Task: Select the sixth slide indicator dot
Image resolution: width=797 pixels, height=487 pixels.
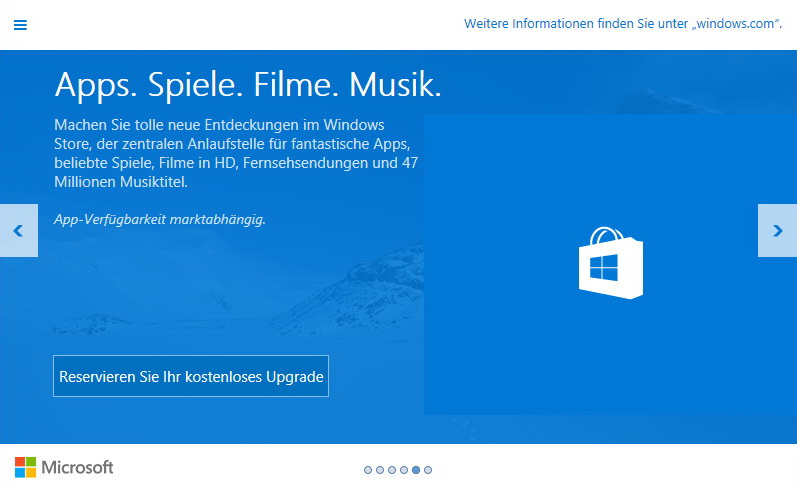Action: point(428,470)
